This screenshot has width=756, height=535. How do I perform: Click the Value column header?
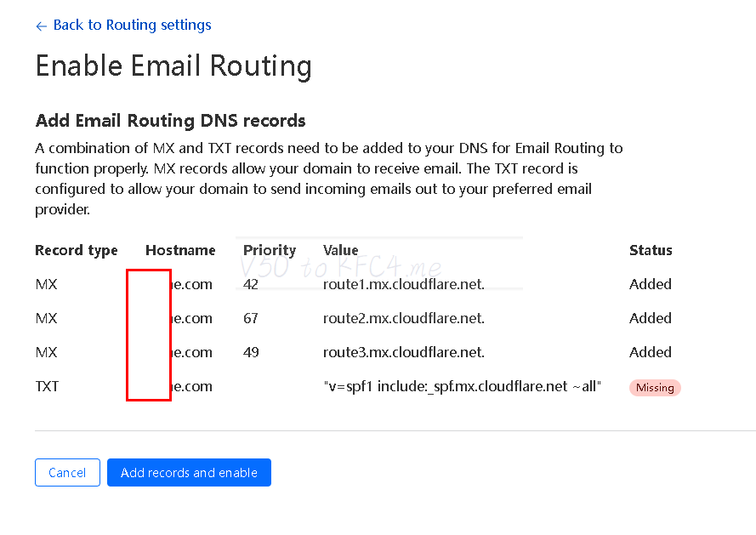(340, 250)
